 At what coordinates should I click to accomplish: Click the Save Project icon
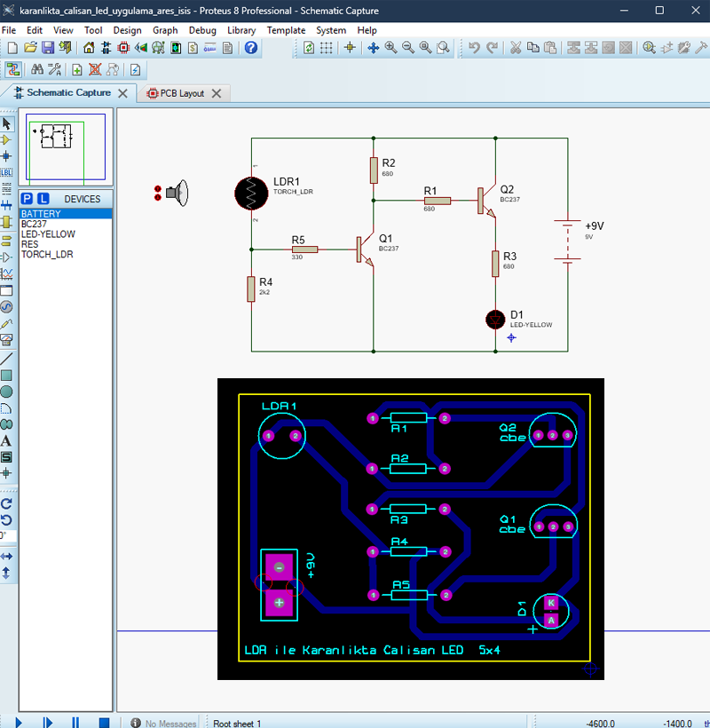(x=47, y=48)
